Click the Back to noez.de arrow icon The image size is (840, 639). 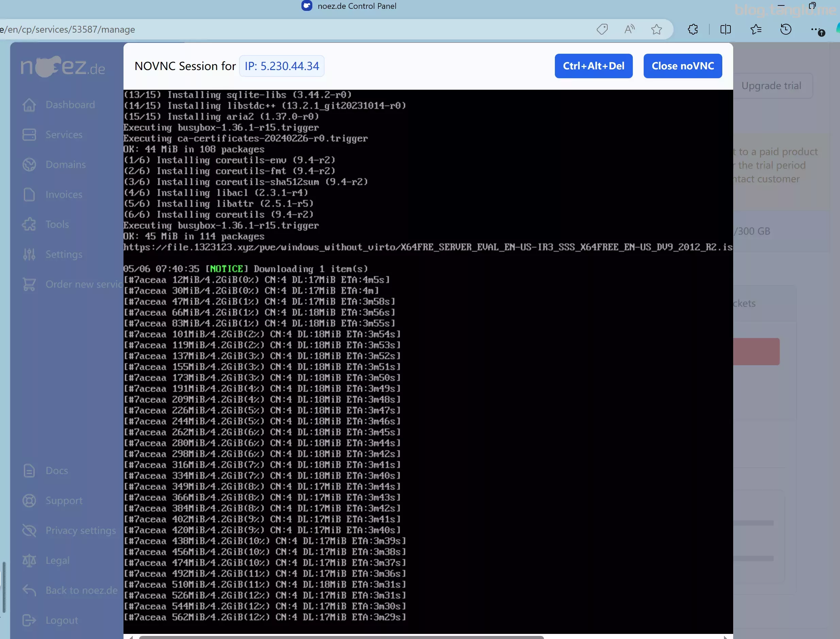click(29, 590)
